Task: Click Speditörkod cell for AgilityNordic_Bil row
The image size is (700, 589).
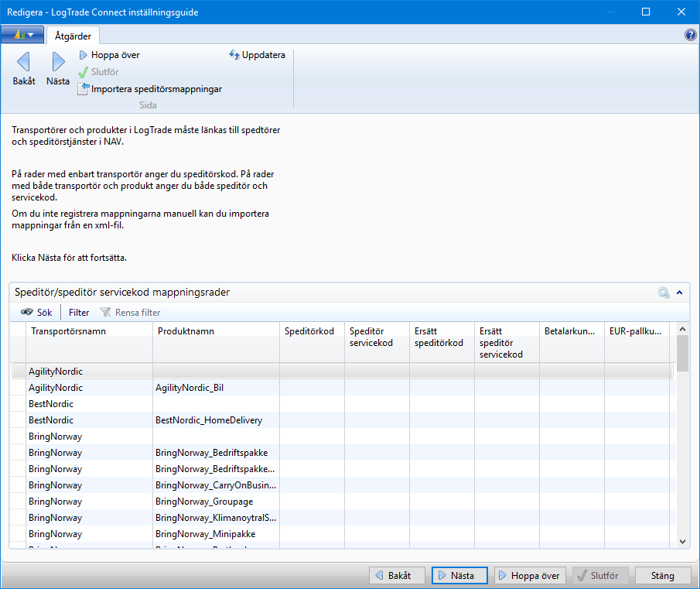Action: point(312,388)
